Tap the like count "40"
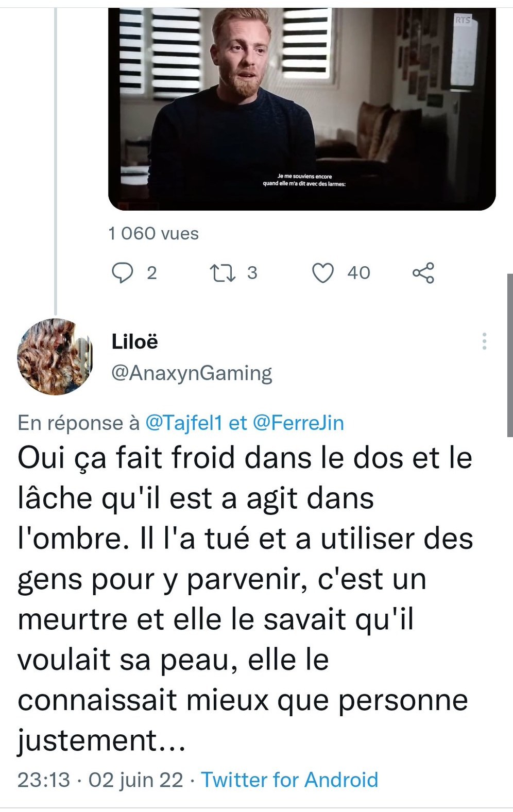 [358, 273]
